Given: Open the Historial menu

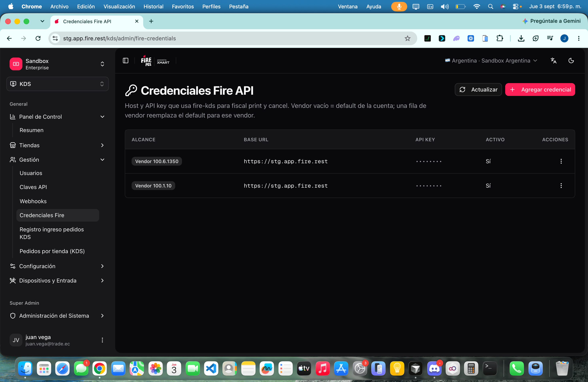Looking at the screenshot, I should pyautogui.click(x=153, y=6).
